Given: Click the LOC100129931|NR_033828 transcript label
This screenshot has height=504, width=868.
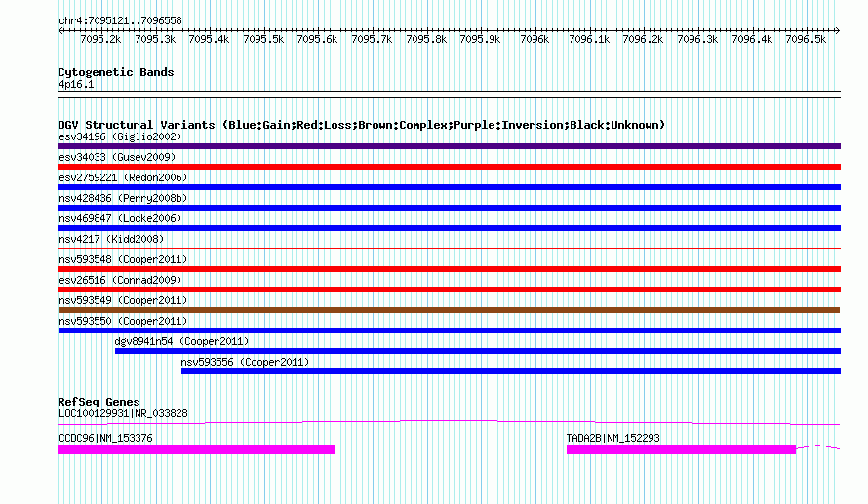Looking at the screenshot, I should (123, 413).
